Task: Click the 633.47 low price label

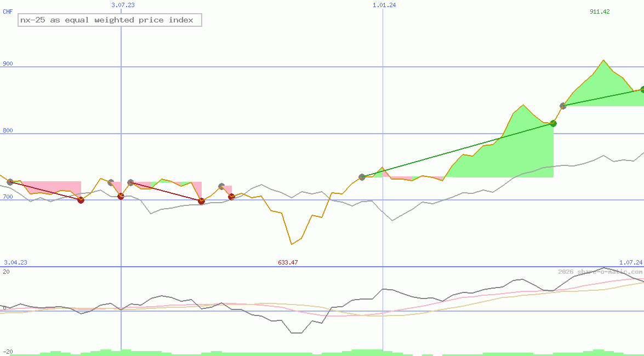Action: click(288, 262)
